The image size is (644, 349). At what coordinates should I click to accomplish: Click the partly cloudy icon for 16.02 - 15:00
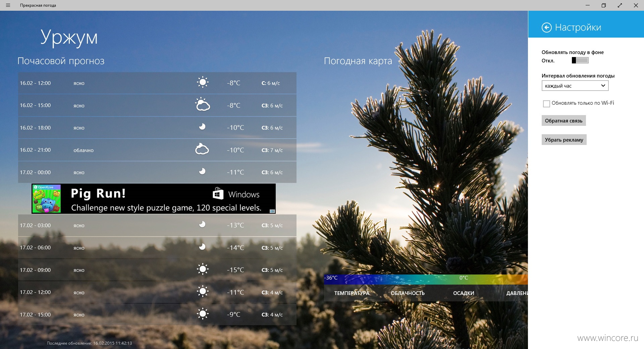(203, 104)
